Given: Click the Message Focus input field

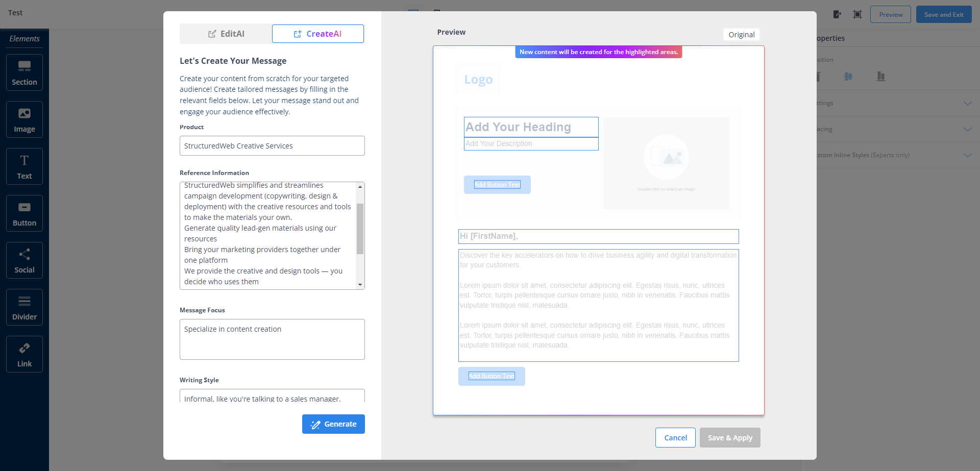Looking at the screenshot, I should (272, 339).
